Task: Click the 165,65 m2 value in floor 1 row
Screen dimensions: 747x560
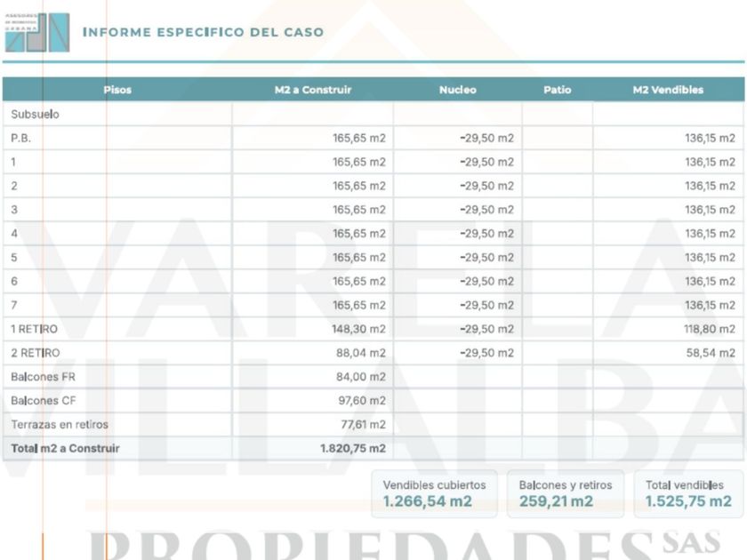Action: (359, 162)
